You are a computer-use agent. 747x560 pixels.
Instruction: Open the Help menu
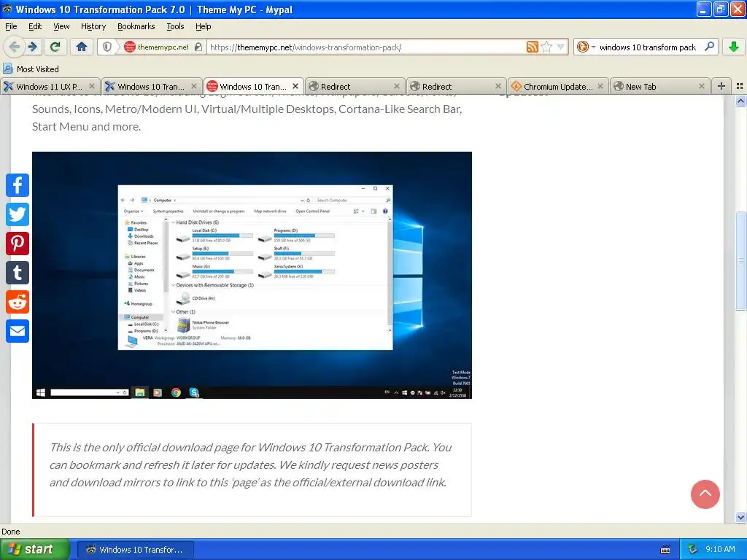pyautogui.click(x=204, y=26)
